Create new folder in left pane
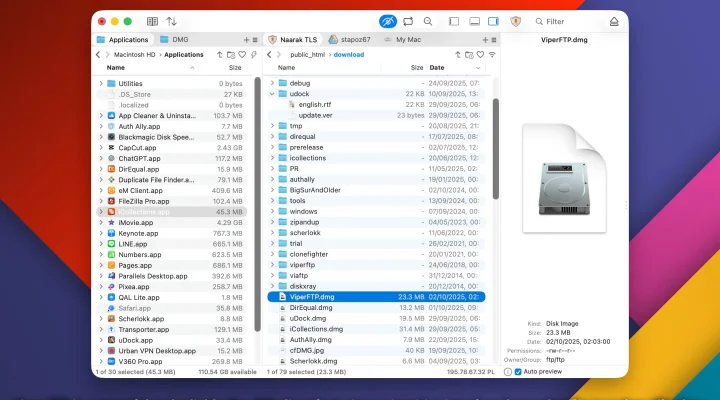This screenshot has height=400, width=720. point(231,55)
